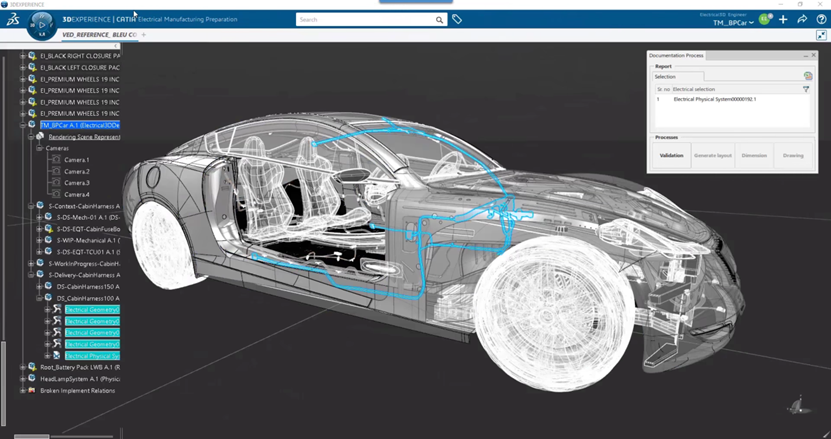
Task: Switch to VED_REFERENCE_BLEU CO tab
Action: tap(100, 35)
